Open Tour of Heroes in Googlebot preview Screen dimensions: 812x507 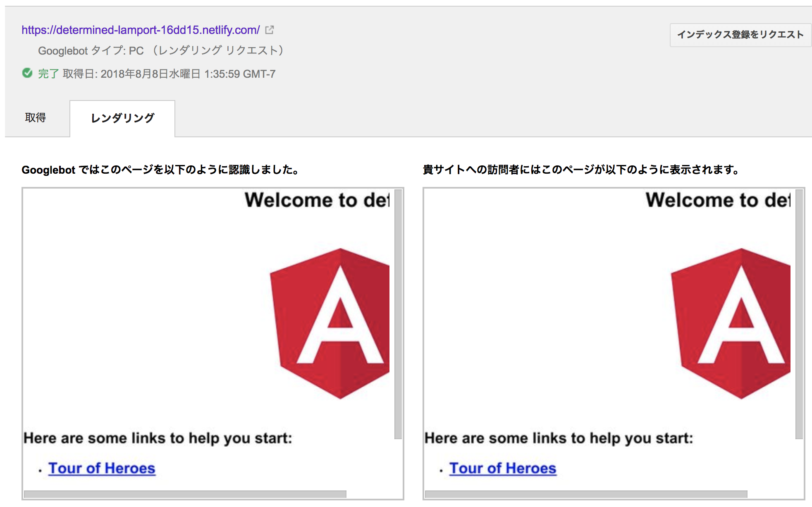[x=102, y=468]
